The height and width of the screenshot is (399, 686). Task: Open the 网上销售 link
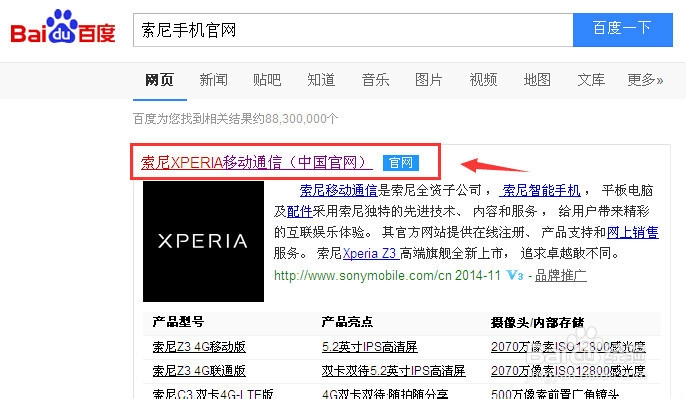pos(633,232)
